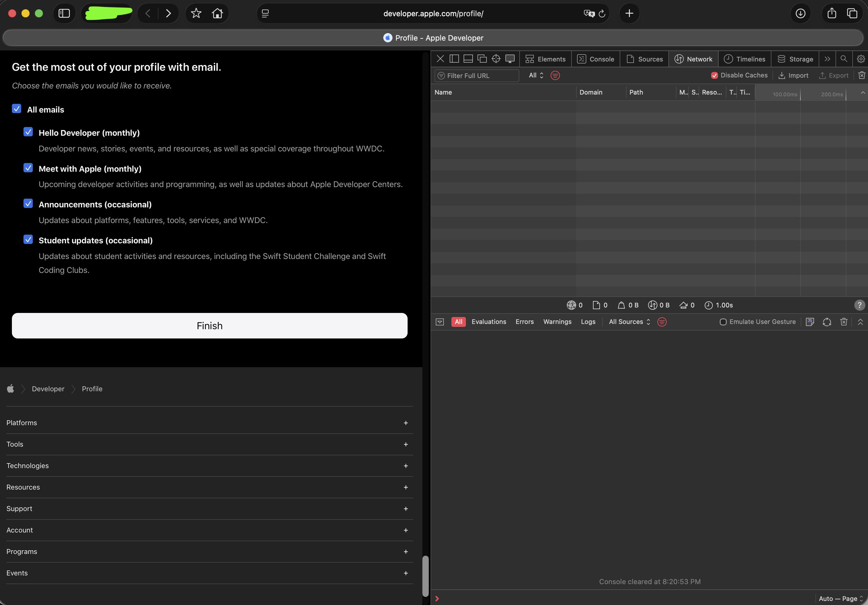This screenshot has width=868, height=605.
Task: Uncheck the All emails checkbox
Action: click(x=17, y=109)
